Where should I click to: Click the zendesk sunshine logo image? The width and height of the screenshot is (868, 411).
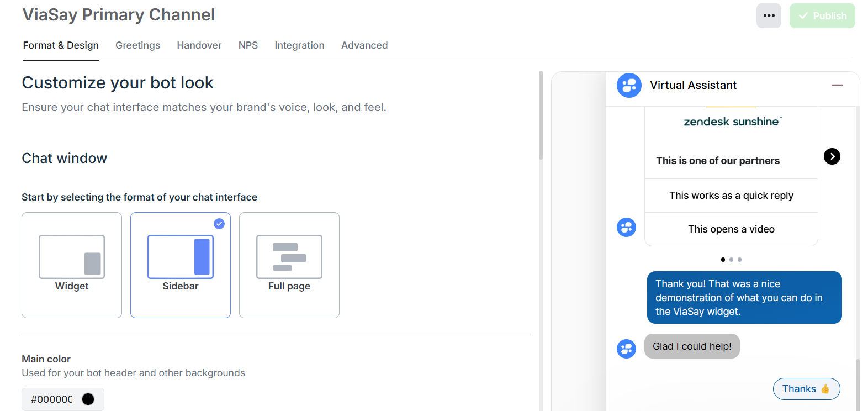click(x=732, y=122)
